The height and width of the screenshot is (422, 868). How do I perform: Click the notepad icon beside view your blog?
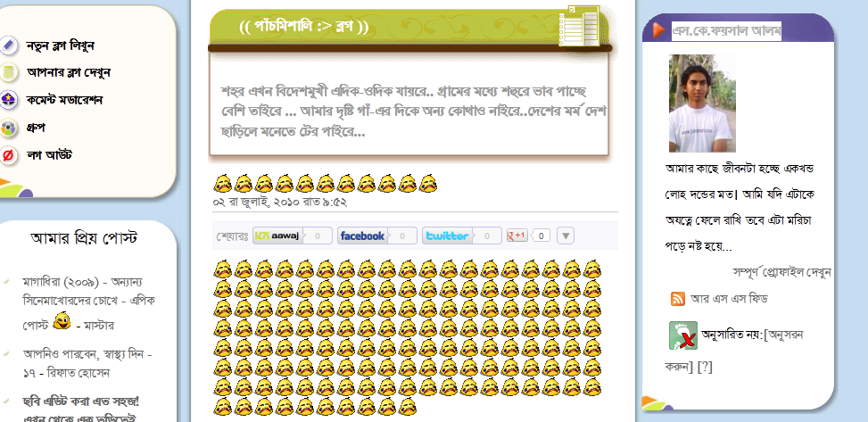(x=8, y=72)
